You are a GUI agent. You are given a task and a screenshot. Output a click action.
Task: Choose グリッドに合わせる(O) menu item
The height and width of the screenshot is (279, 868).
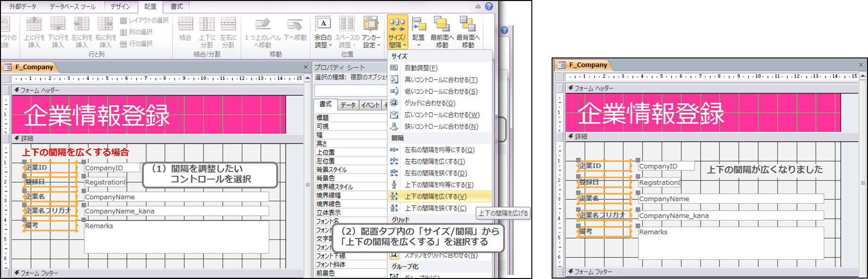[x=440, y=103]
